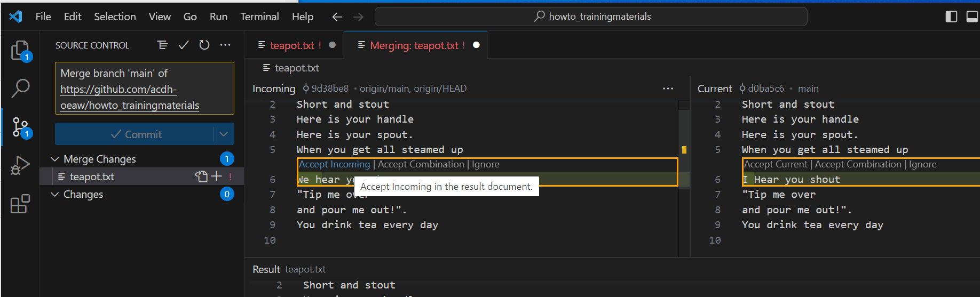Open the Terminal menu

click(x=259, y=17)
